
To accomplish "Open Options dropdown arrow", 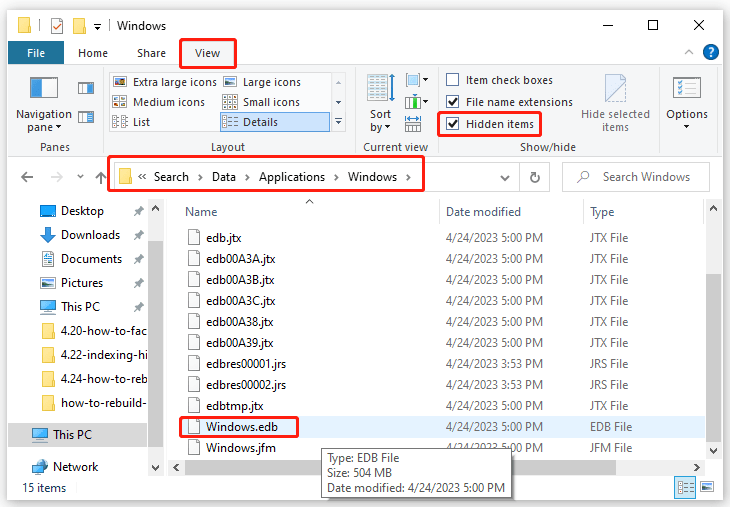I will (x=686, y=127).
